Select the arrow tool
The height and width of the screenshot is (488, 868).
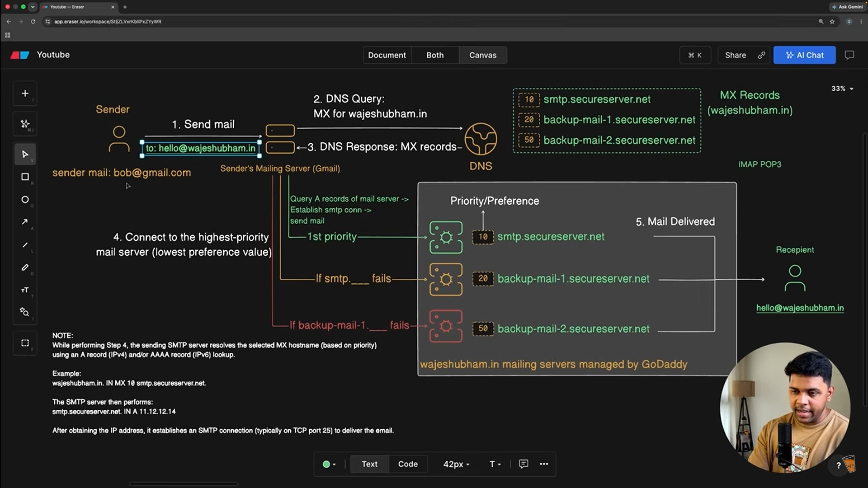tap(25, 222)
